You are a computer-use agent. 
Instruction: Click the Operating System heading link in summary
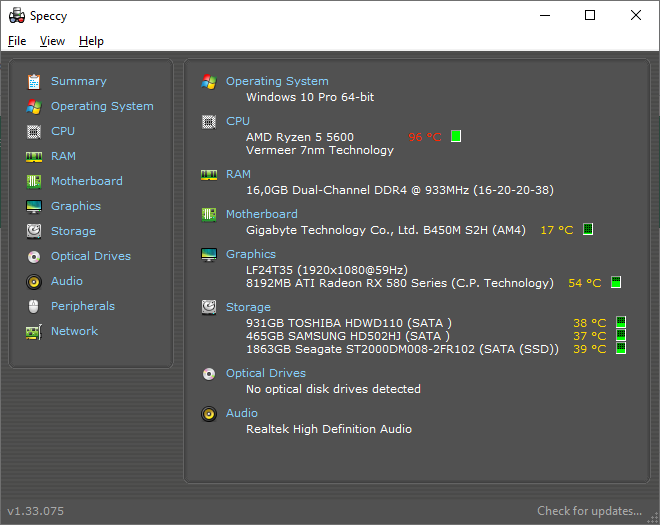coord(277,81)
